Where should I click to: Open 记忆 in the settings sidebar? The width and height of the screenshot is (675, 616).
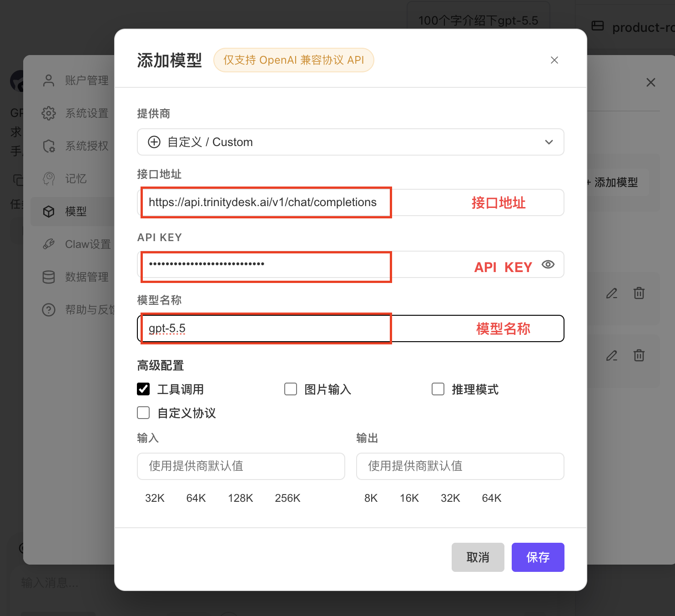click(73, 179)
